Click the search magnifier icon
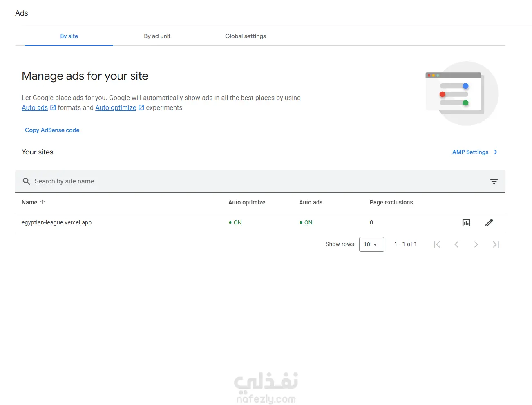The height and width of the screenshot is (405, 532). (27, 181)
